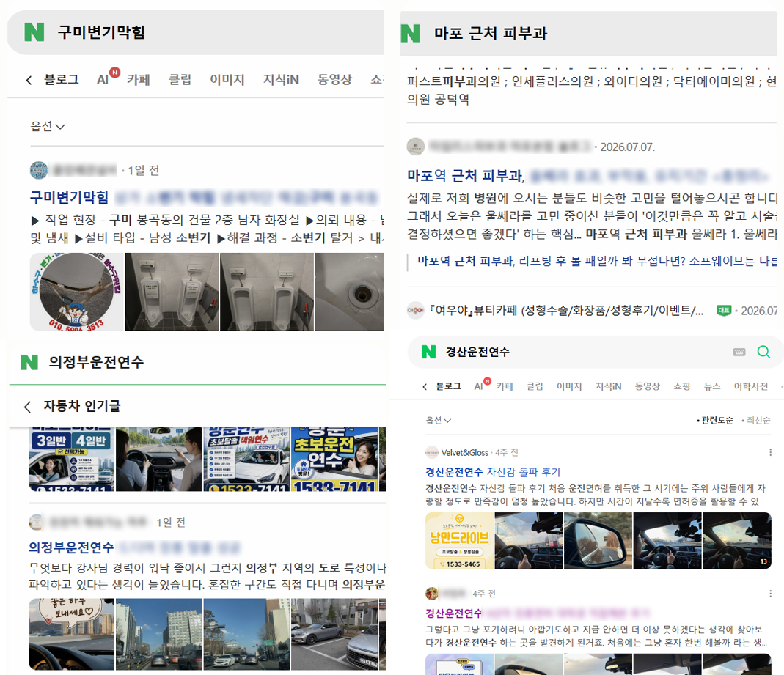Open 지식iN tab in 경산운전연수 panel

608,386
